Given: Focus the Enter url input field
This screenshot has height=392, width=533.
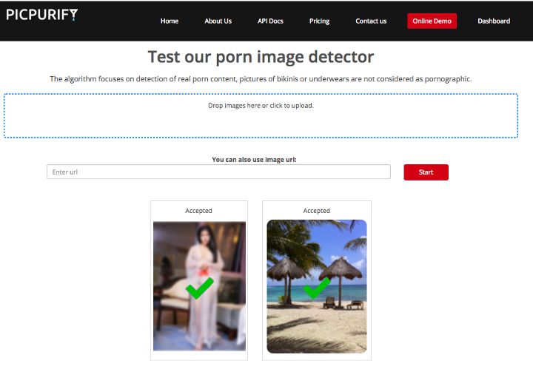Looking at the screenshot, I should [218, 172].
